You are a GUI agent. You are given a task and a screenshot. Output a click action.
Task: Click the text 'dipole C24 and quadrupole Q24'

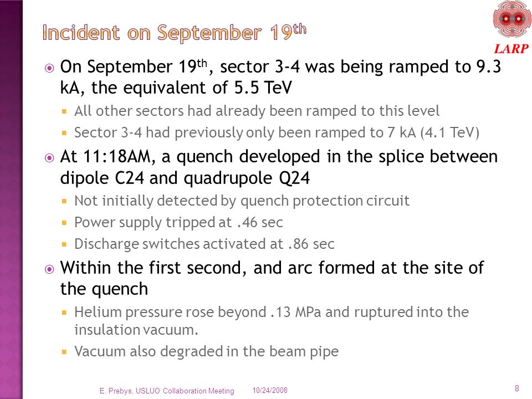pyautogui.click(x=185, y=178)
